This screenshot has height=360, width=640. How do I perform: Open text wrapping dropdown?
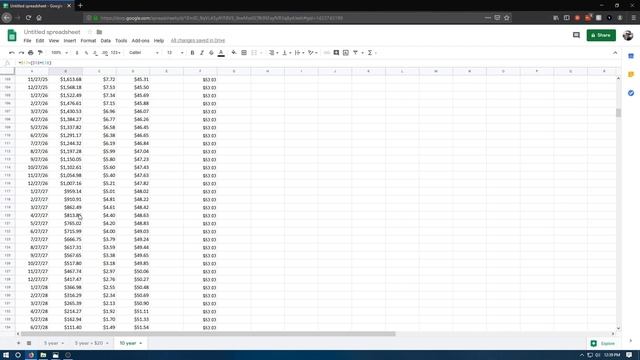coord(299,53)
